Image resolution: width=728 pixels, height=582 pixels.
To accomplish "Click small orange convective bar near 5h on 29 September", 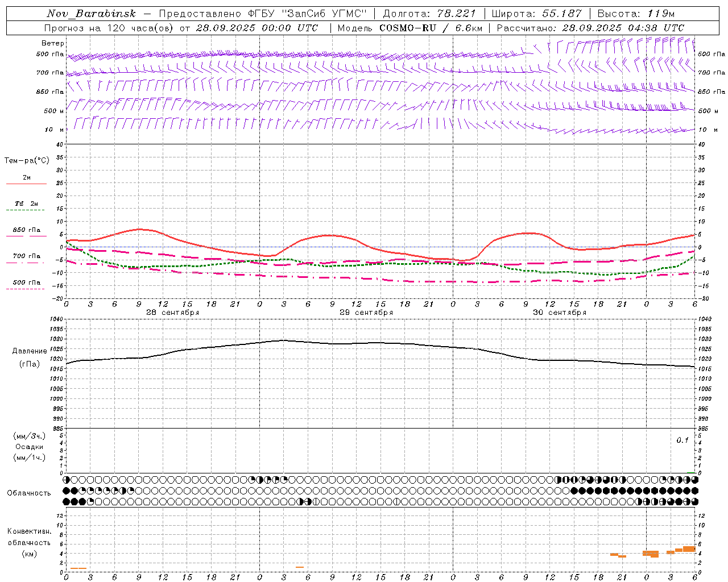I will [x=300, y=567].
